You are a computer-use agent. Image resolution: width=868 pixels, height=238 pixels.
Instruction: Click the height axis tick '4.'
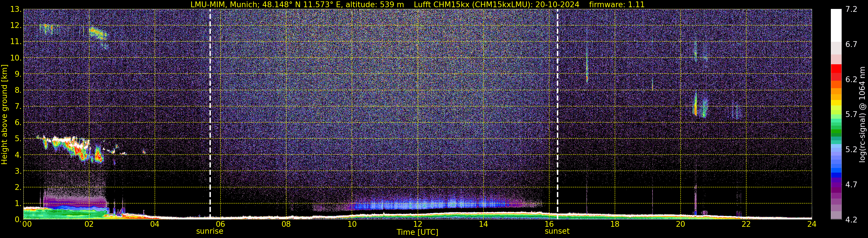18,155
